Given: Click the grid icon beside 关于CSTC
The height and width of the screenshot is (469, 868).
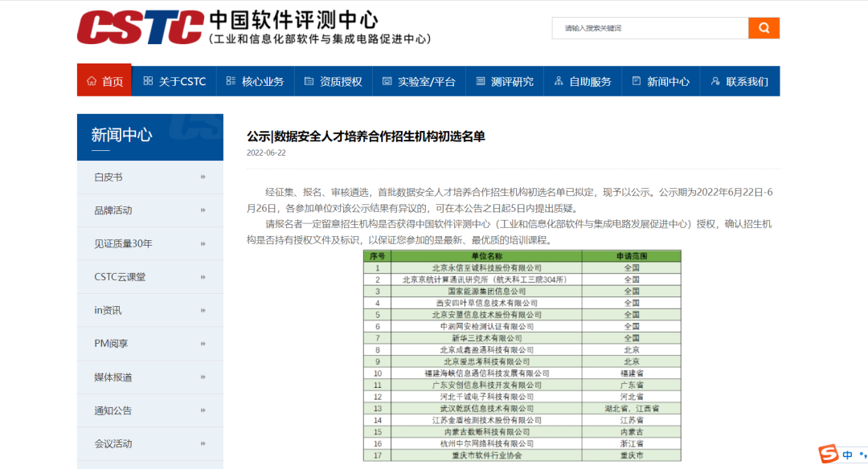Looking at the screenshot, I should [148, 80].
